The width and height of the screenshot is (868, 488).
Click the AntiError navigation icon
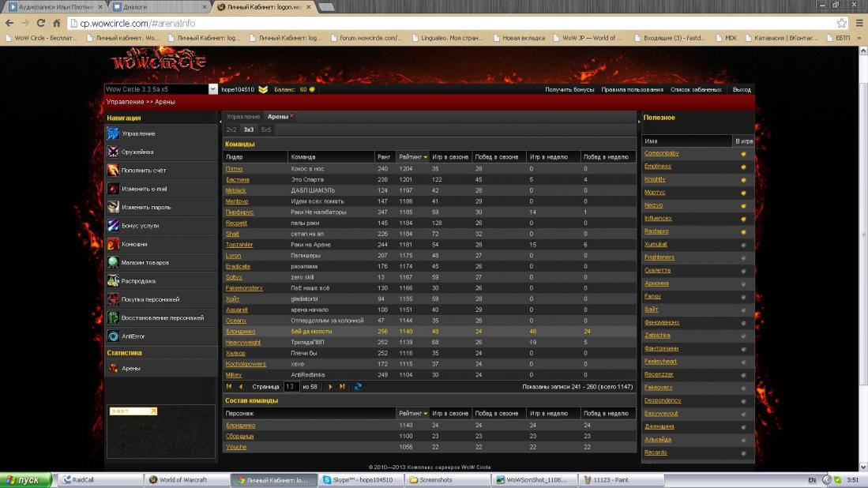click(113, 336)
